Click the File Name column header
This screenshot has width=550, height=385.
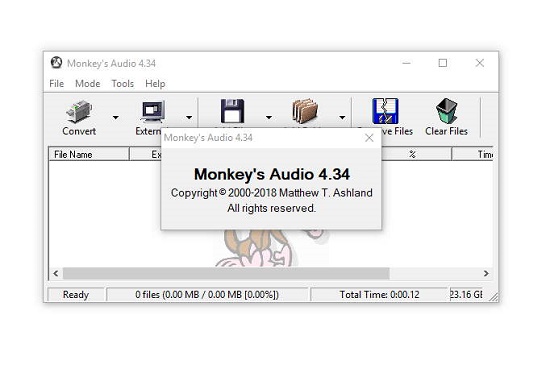[89, 154]
